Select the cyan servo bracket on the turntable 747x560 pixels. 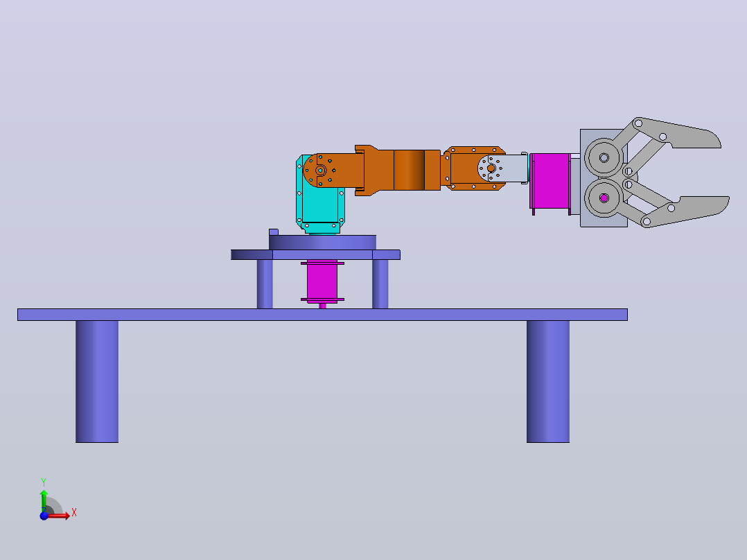coord(320,205)
